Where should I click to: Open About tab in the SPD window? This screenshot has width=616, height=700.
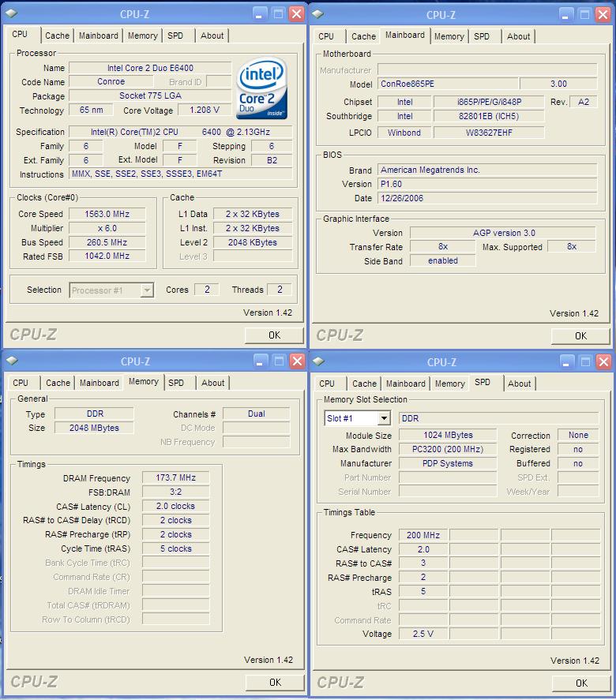[x=520, y=384]
